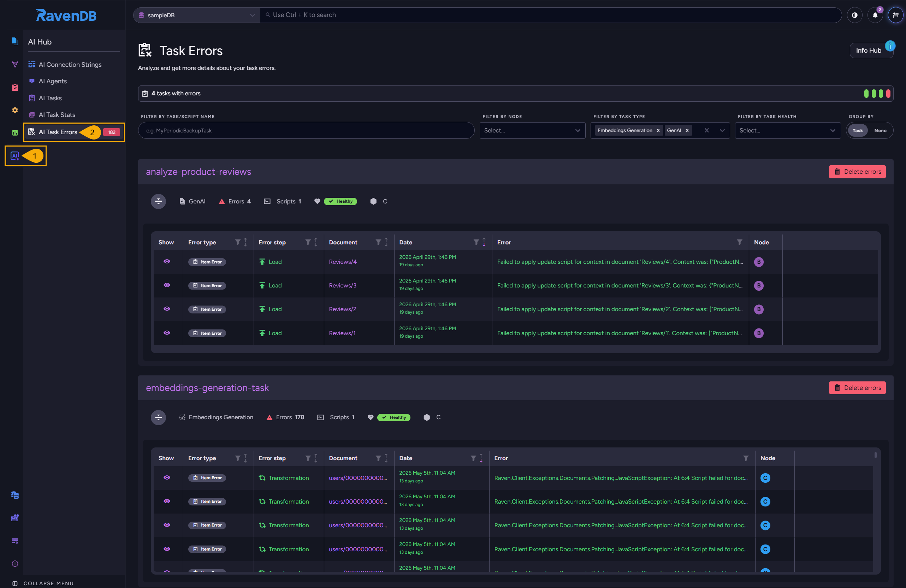Delete errors for embeddings-generation-task
The height and width of the screenshot is (588, 906).
tap(857, 388)
